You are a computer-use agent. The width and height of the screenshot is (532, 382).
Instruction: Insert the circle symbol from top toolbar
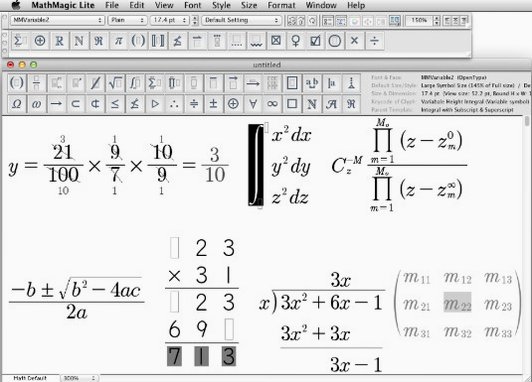click(x=335, y=41)
